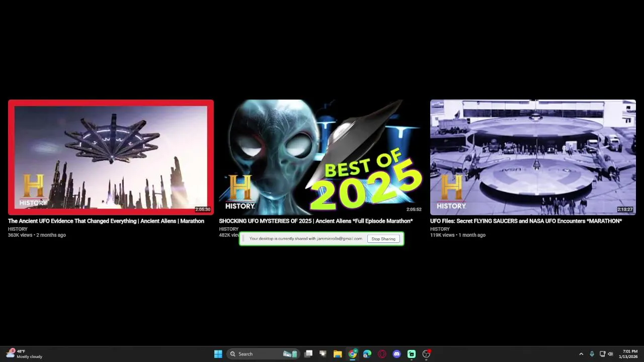Open File Explorer from the taskbar
The height and width of the screenshot is (362, 644).
click(338, 354)
